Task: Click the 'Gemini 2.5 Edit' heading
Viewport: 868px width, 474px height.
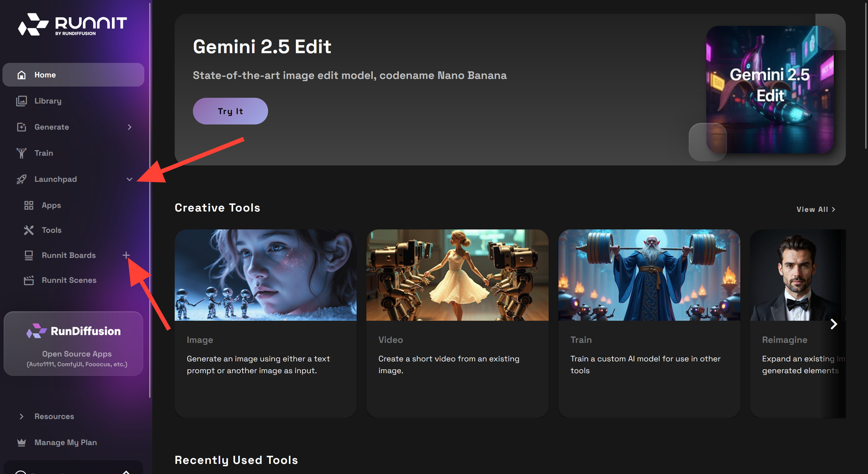Action: pos(262,46)
